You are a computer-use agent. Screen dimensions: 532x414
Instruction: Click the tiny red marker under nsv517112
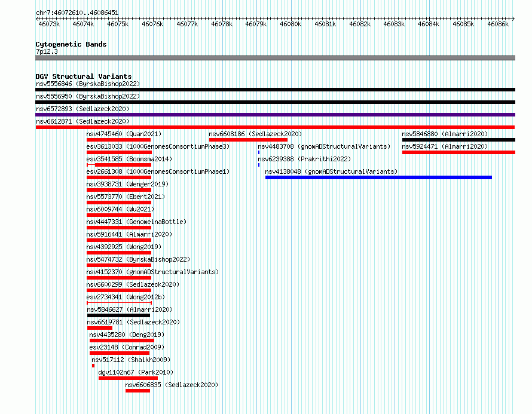(93, 366)
